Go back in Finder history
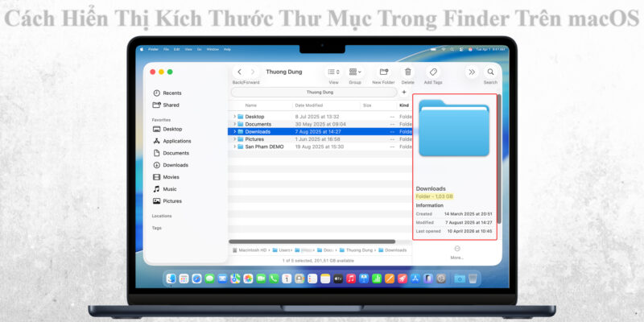 coord(239,72)
